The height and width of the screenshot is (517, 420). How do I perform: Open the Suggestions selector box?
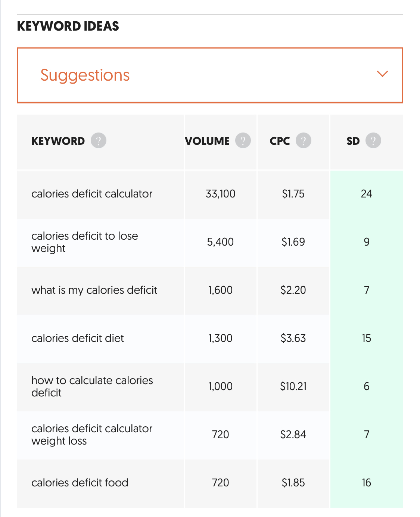210,75
